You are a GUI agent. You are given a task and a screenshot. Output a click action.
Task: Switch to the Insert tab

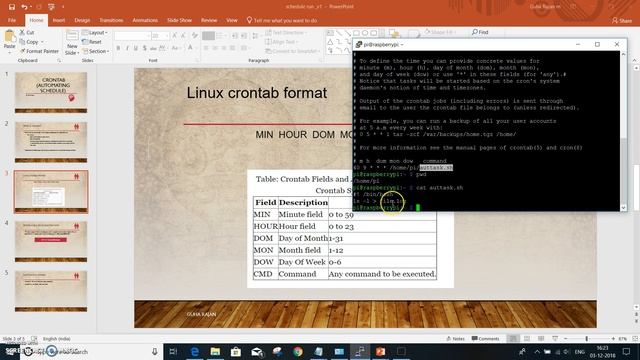coord(59,20)
